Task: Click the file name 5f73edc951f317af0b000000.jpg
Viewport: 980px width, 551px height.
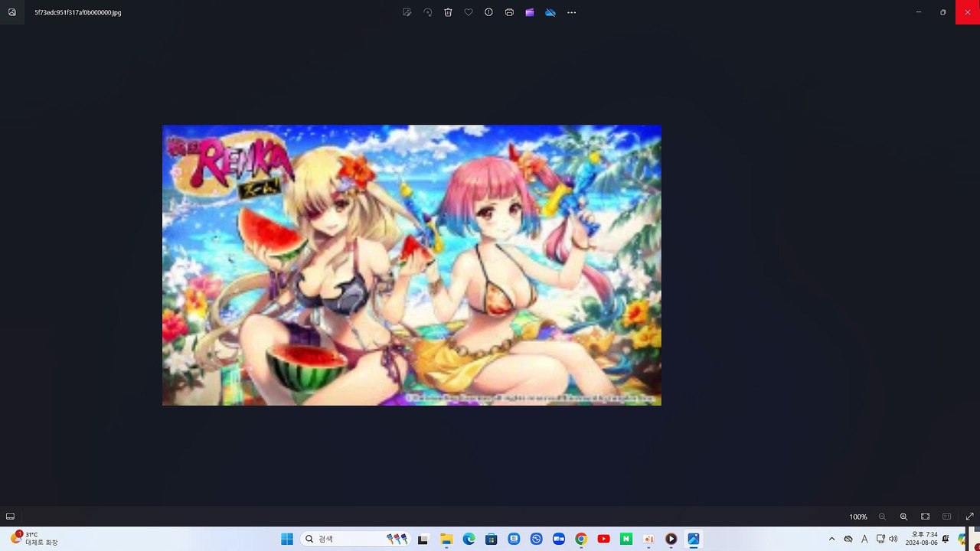Action: coord(78,13)
